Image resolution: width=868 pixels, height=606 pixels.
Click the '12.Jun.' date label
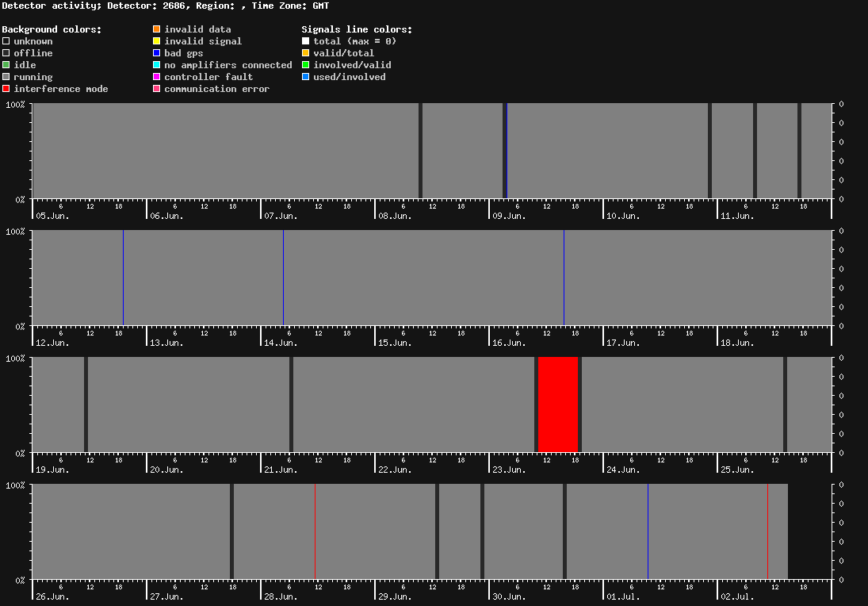[52, 343]
